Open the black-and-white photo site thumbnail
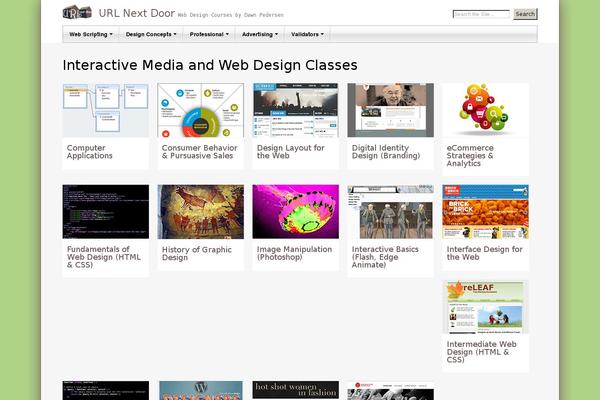Image resolution: width=600 pixels, height=400 pixels. click(390, 390)
